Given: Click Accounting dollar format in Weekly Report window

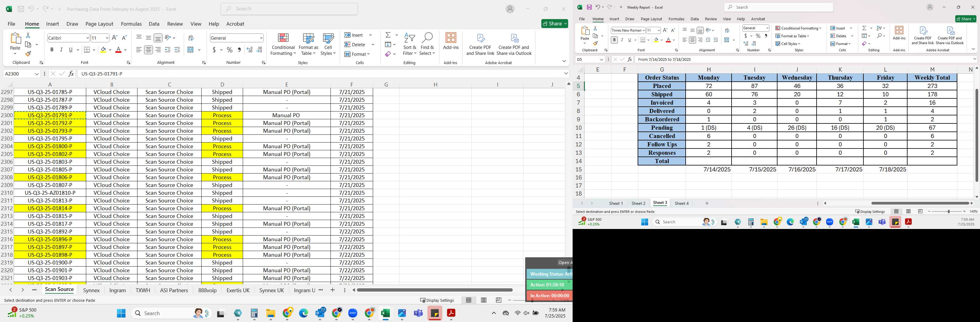Looking at the screenshot, I should pos(746,36).
